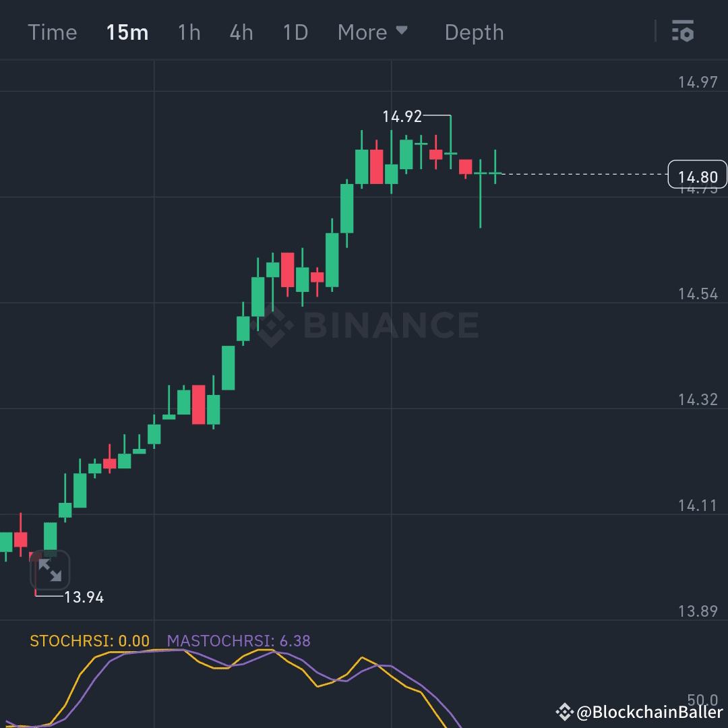Expand the More timeframes dropdown
The width and height of the screenshot is (728, 728).
[x=373, y=32]
